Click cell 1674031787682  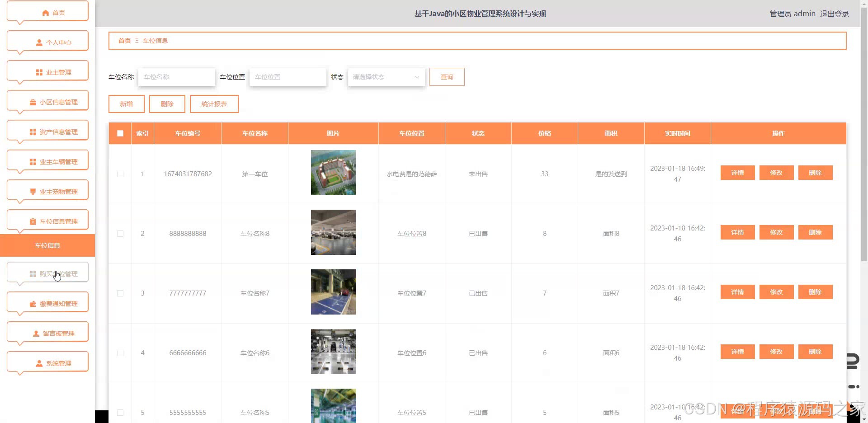(x=188, y=174)
